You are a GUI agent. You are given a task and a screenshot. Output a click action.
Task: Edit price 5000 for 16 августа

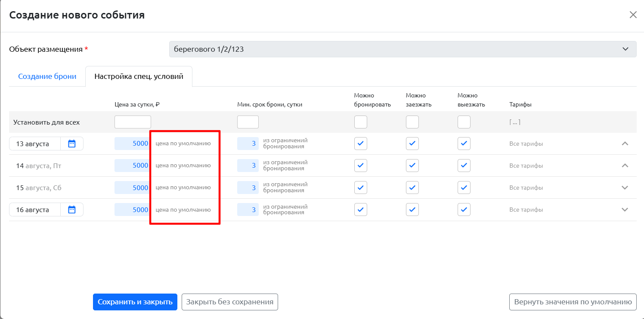(133, 210)
